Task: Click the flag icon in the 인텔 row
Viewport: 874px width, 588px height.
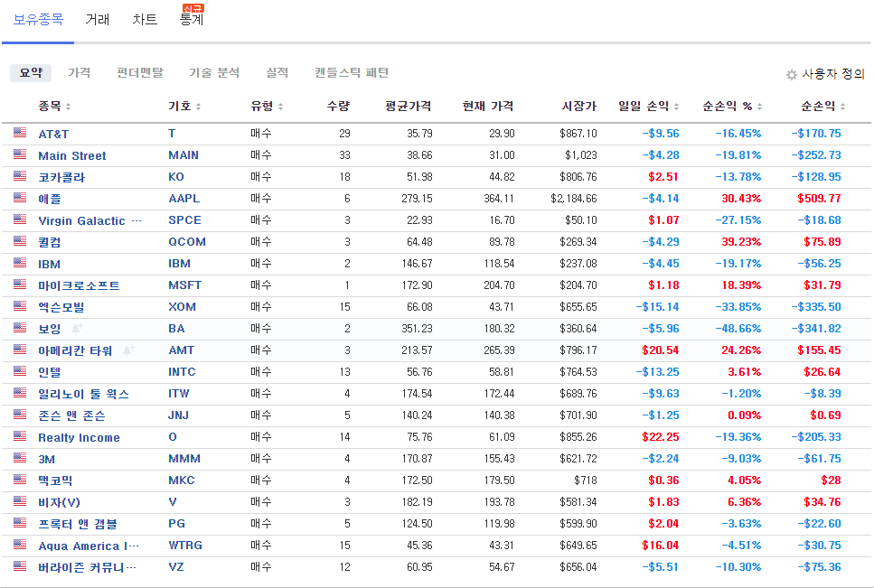Action: [x=20, y=371]
